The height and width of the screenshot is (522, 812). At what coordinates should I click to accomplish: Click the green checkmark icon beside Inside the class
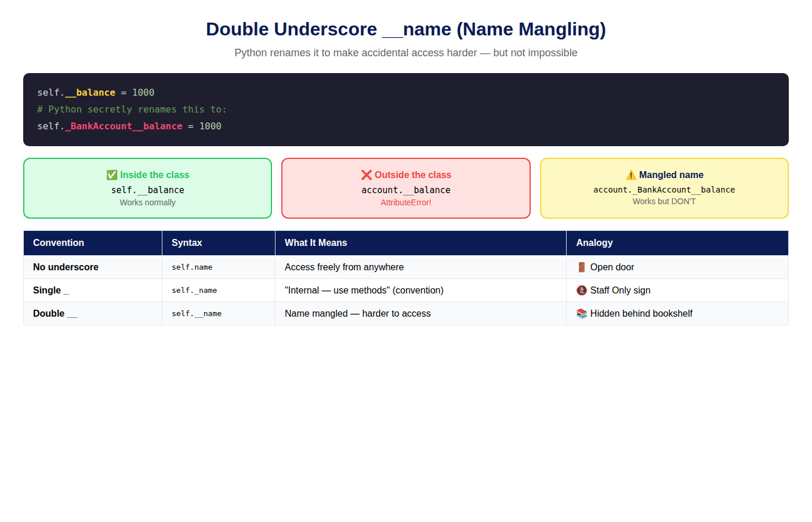[x=112, y=175]
